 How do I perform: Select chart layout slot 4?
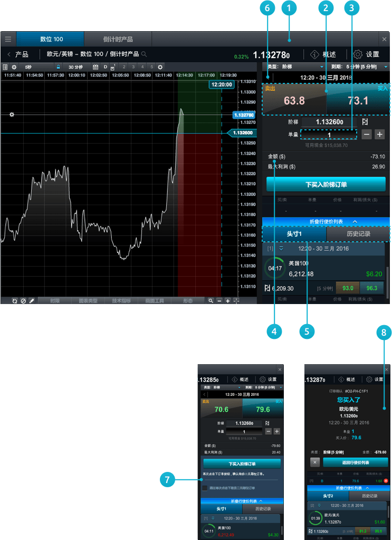pos(142,67)
